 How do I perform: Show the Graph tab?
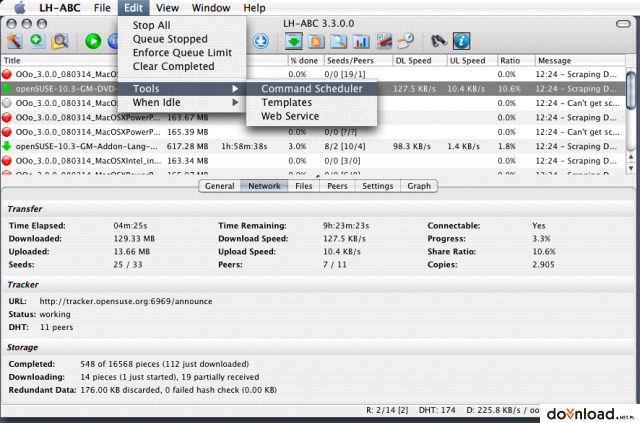click(x=419, y=186)
